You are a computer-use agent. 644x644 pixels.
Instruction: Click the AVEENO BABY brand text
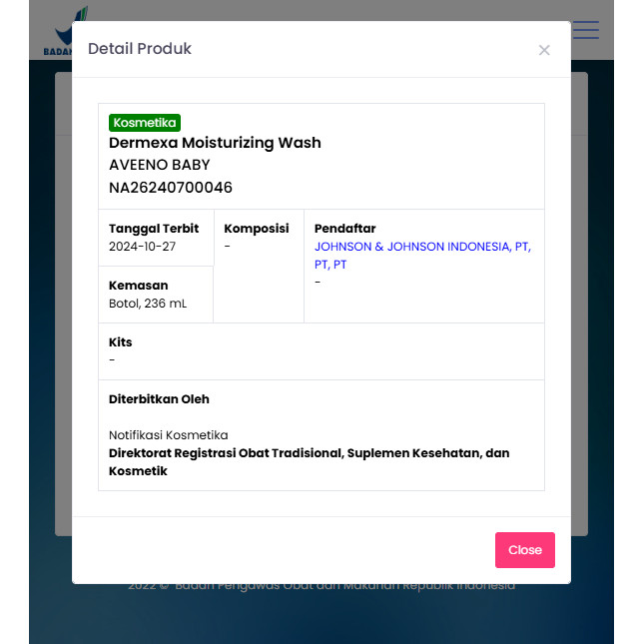(x=160, y=165)
